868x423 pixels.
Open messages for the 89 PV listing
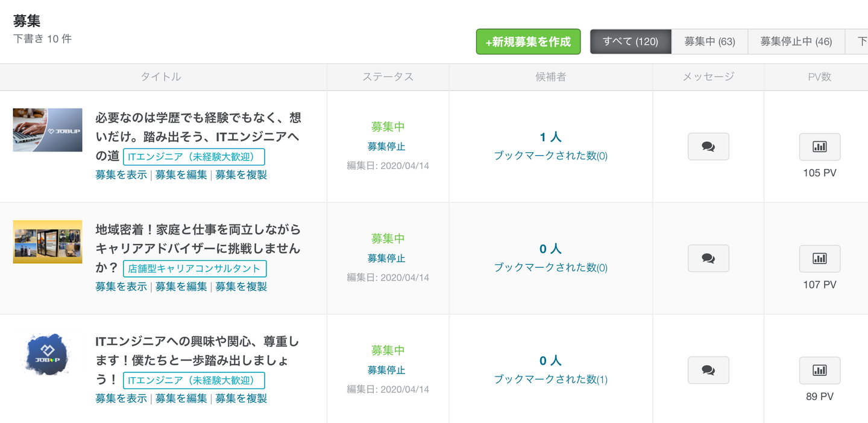point(708,371)
